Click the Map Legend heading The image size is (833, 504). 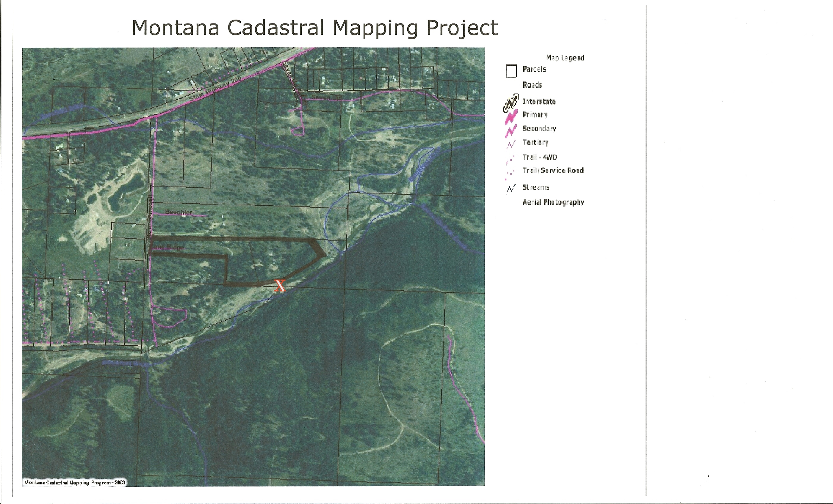coord(565,58)
